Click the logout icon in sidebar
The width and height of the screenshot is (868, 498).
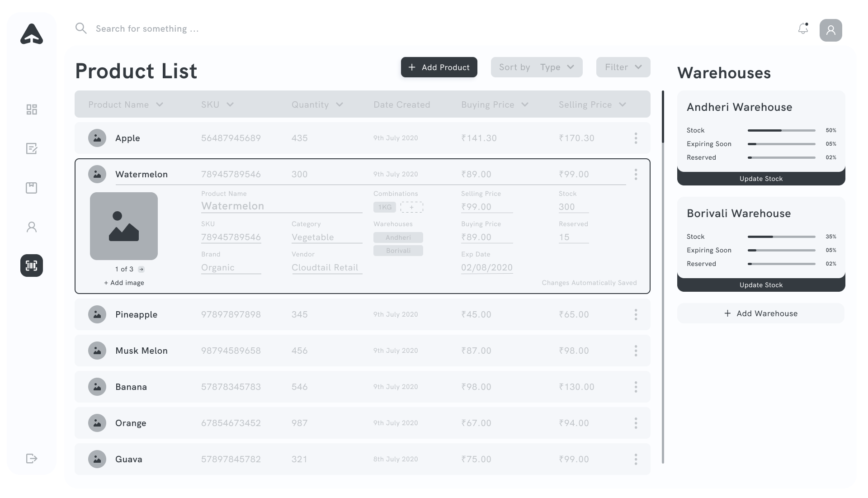[x=32, y=459]
